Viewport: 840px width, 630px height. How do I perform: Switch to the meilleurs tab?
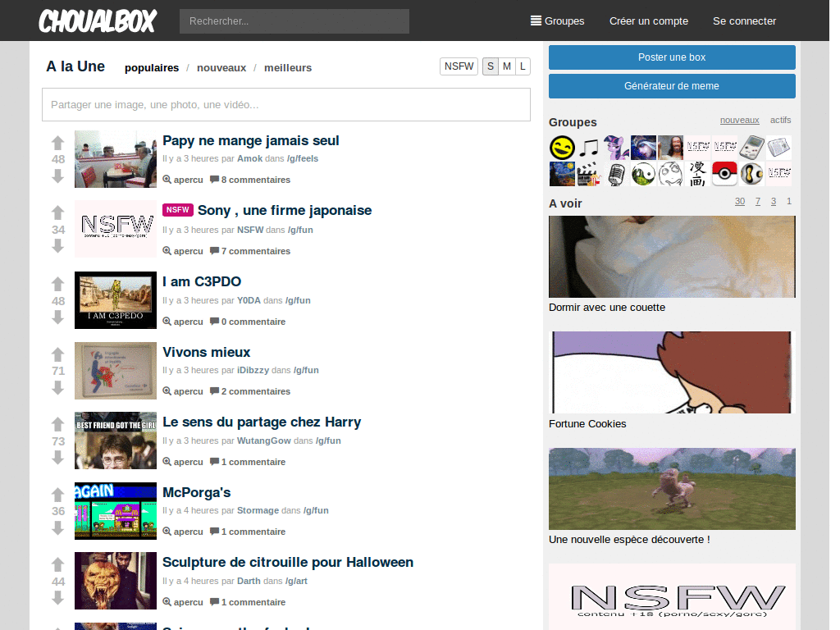(x=288, y=68)
